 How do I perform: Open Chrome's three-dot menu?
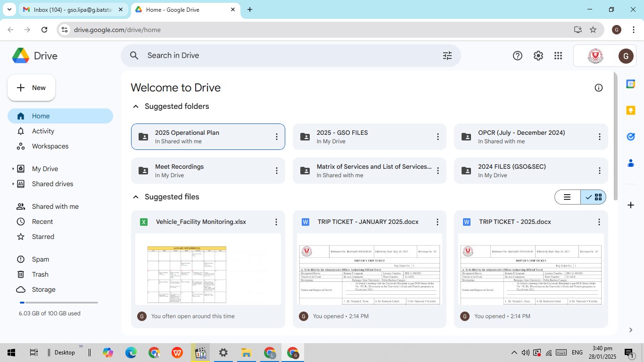coord(634,30)
